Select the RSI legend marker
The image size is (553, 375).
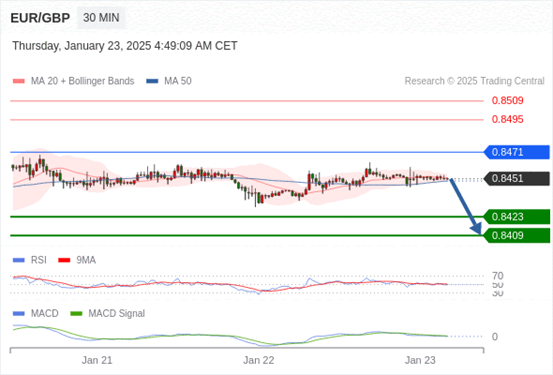click(x=19, y=260)
